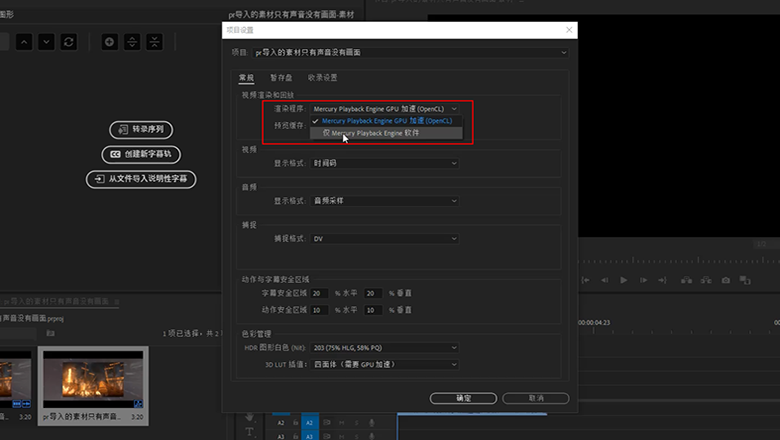780x440 pixels.
Task: Toggle A2 track targeting
Action: click(x=309, y=423)
